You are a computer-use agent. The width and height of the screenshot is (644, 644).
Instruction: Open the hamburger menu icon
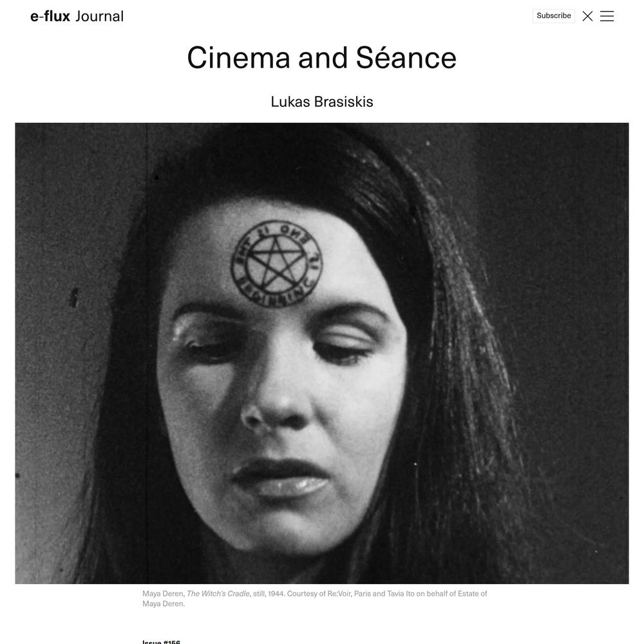607,16
